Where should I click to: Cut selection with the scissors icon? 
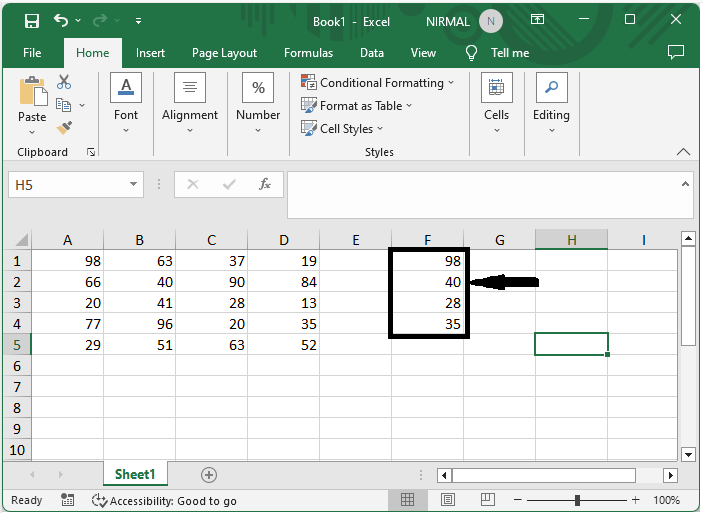64,82
